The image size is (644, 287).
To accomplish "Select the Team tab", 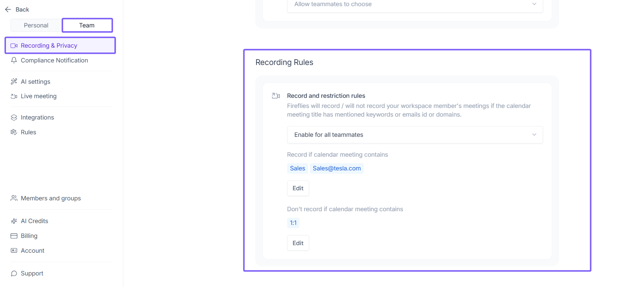I will pos(87,25).
